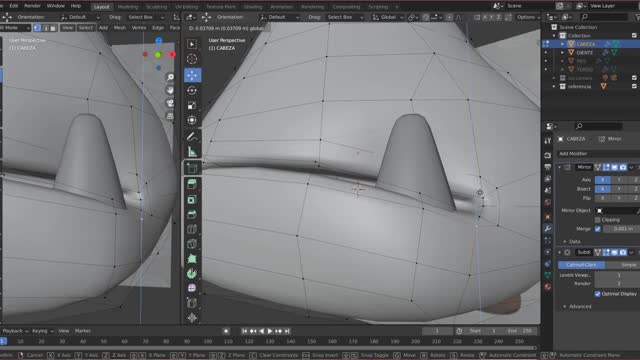Select the Knife tool

[192, 244]
